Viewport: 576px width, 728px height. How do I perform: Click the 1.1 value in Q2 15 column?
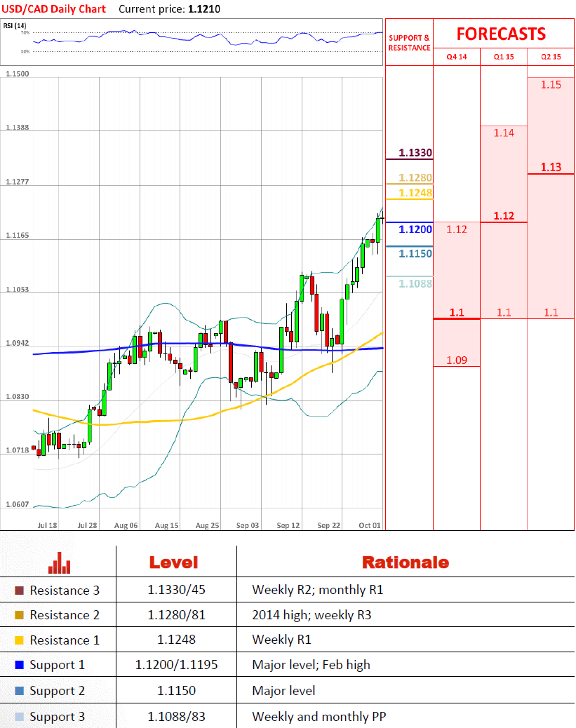(551, 313)
